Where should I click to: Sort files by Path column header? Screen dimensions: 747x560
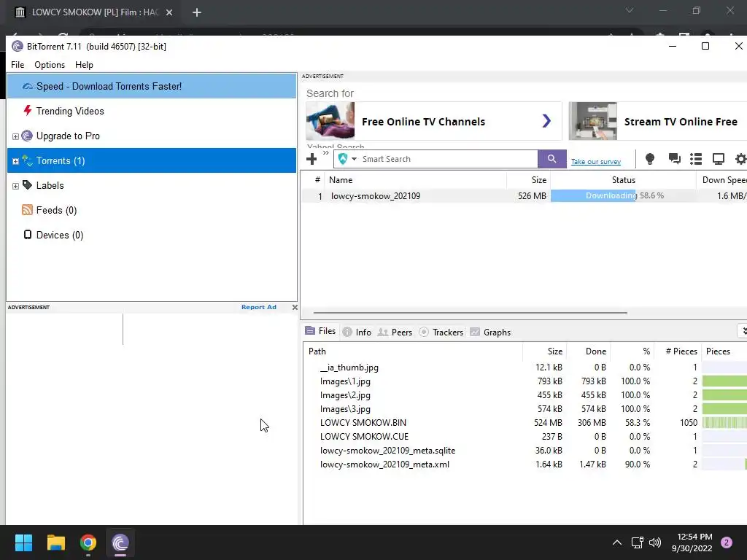click(x=413, y=351)
